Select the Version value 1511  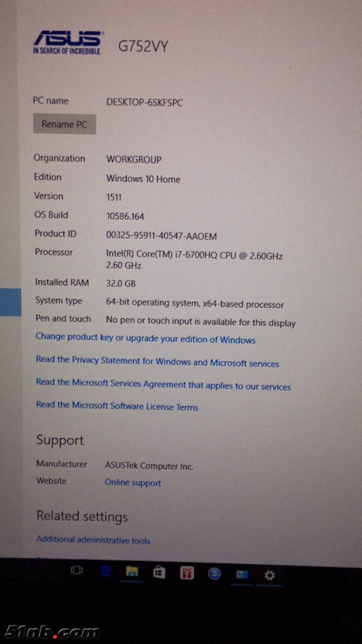click(x=114, y=197)
